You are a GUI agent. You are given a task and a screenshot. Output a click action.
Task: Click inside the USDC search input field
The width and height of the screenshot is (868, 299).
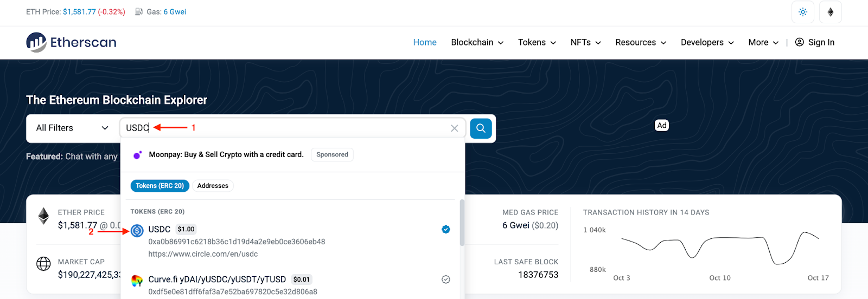pyautogui.click(x=293, y=128)
